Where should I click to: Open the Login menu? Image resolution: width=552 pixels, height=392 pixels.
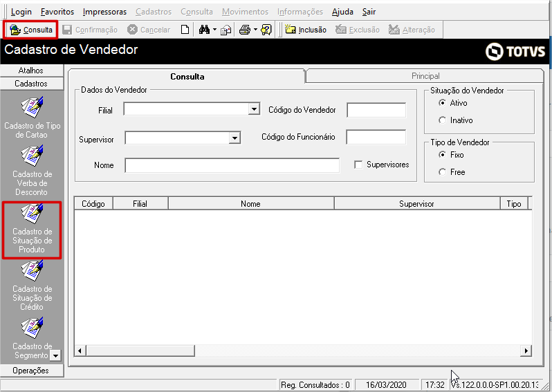21,12
